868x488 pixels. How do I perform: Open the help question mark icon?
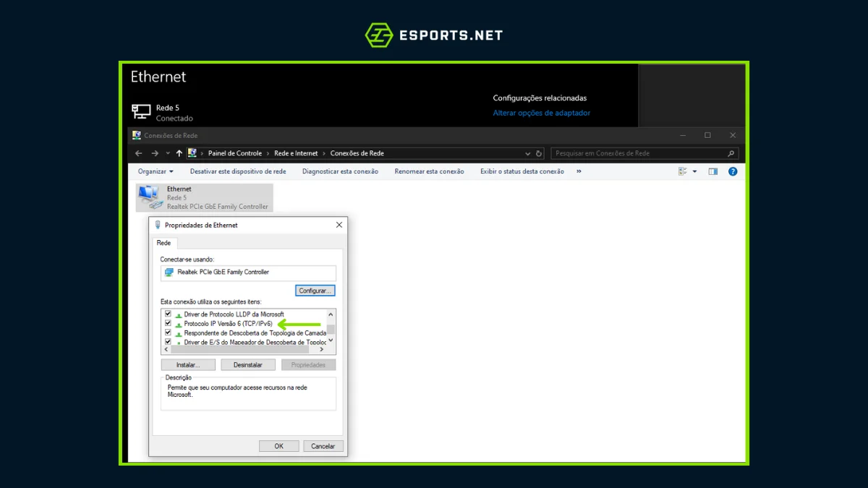[x=732, y=171]
